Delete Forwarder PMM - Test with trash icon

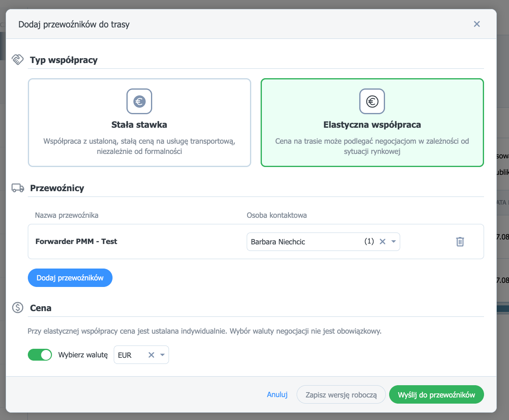pos(460,242)
